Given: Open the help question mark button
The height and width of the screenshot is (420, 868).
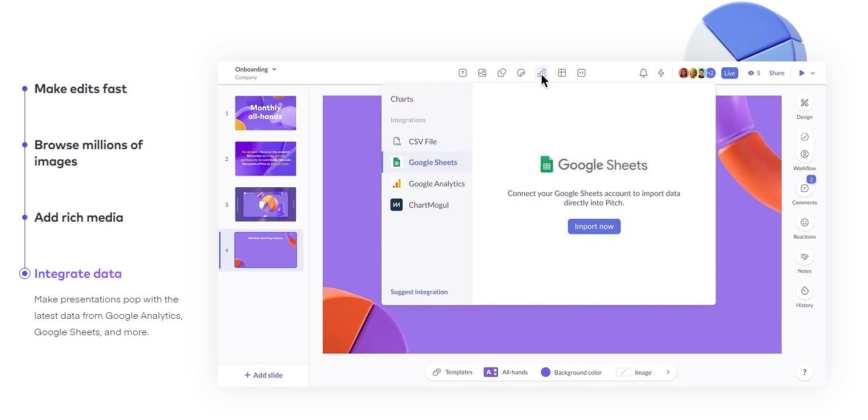Looking at the screenshot, I should point(804,373).
